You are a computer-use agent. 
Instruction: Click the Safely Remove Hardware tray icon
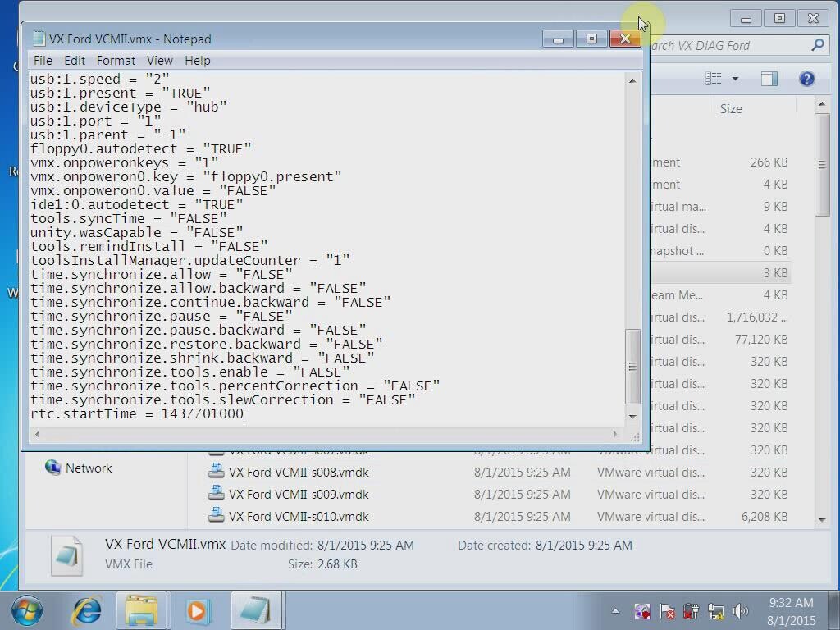coord(691,610)
